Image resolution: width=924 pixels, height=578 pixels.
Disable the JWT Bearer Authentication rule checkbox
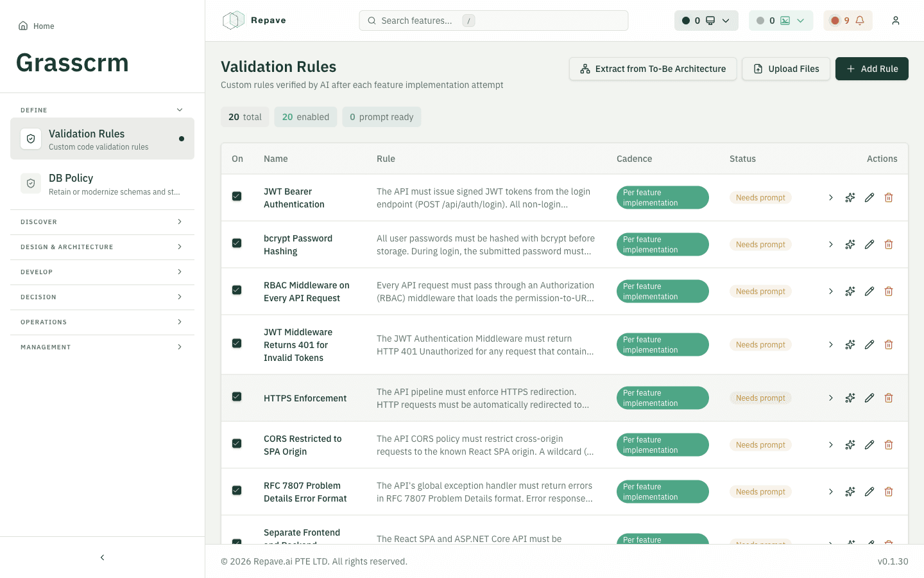pos(237,197)
